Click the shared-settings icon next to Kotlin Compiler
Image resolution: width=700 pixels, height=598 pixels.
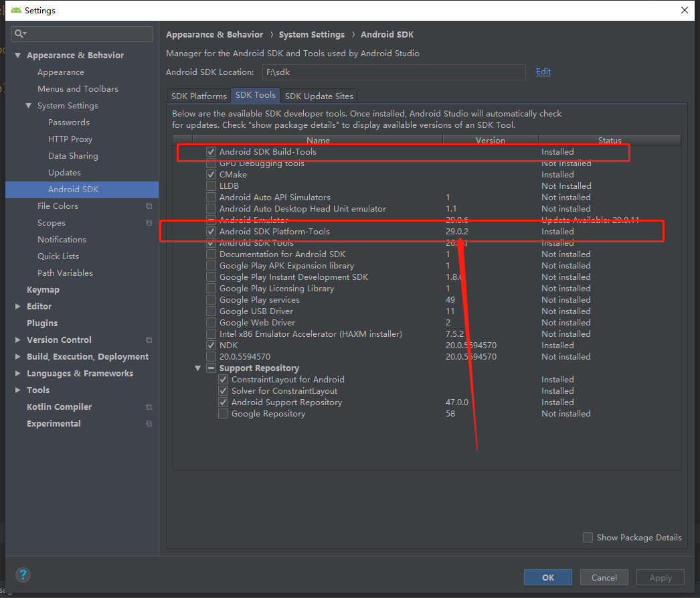pos(149,406)
